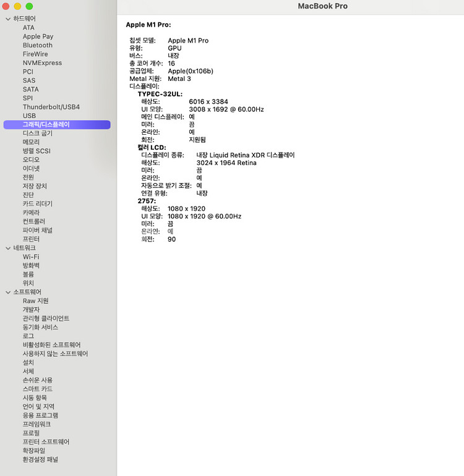Click the Apple(0x106b) vendor value
This screenshot has height=476, width=464.
coord(191,71)
